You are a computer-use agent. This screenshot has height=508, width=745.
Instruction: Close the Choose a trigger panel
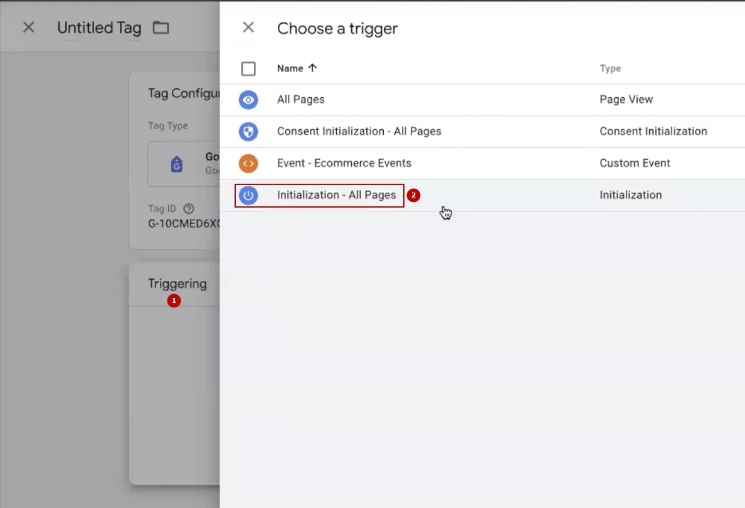(248, 28)
